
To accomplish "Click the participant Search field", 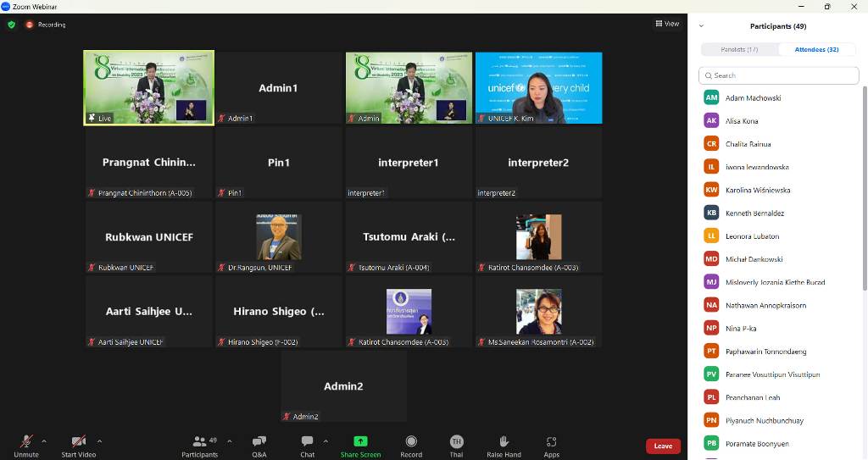I will [x=778, y=75].
